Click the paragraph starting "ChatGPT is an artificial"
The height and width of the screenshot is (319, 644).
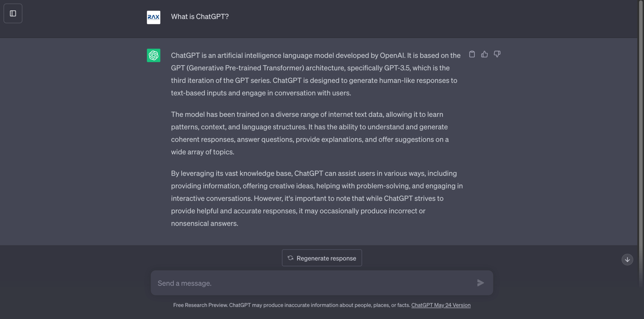314,74
